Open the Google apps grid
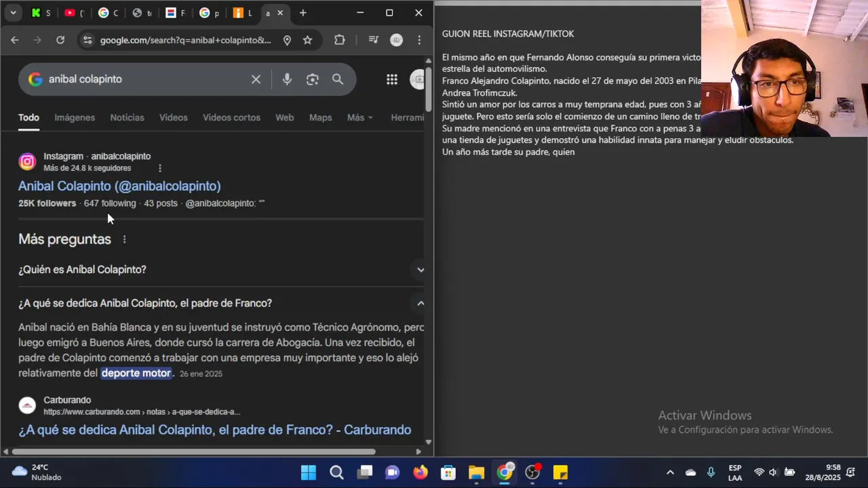This screenshot has height=488, width=868. [x=392, y=79]
